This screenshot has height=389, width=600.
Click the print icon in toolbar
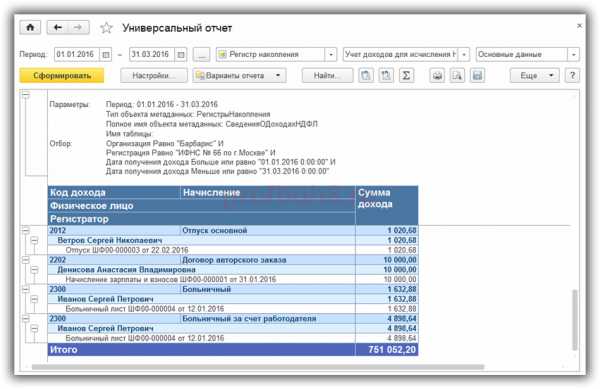tap(437, 76)
